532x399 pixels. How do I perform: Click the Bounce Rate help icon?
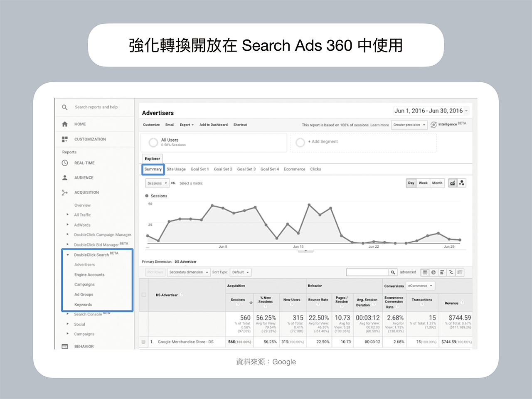(x=318, y=305)
